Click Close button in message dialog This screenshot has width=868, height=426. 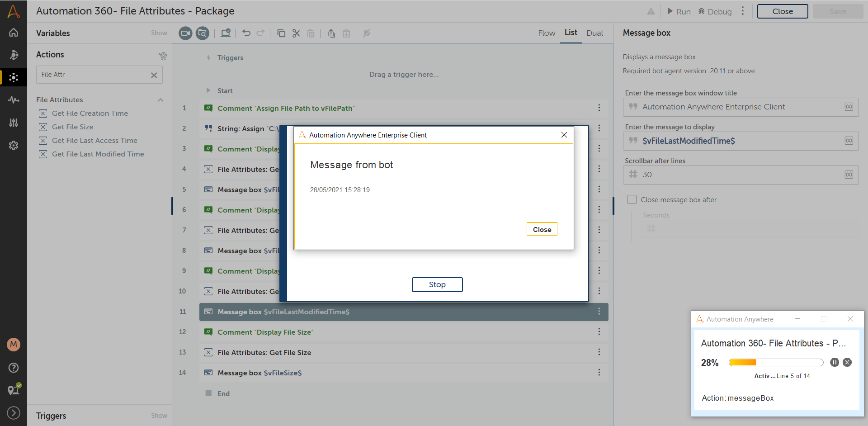[542, 229]
